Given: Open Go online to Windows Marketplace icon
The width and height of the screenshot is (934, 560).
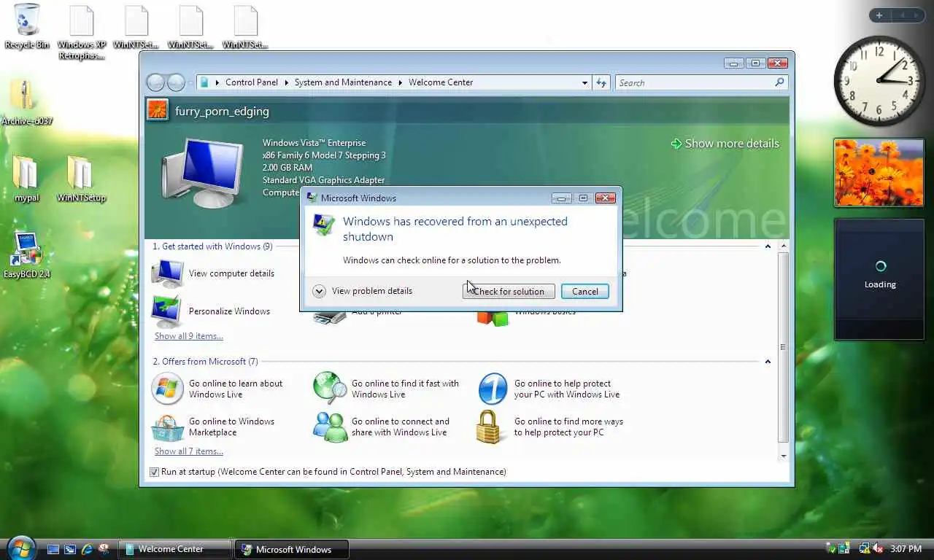Looking at the screenshot, I should point(167,427).
